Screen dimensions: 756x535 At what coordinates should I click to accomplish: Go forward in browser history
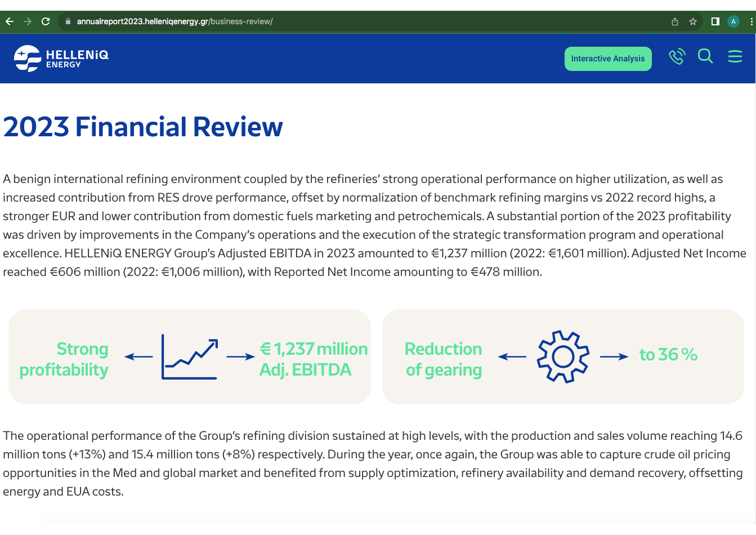(28, 21)
